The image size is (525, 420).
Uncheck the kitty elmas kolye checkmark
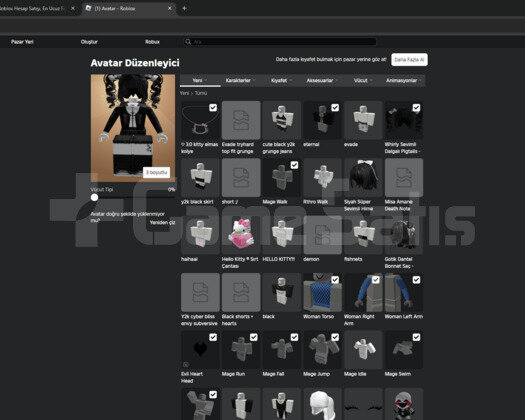pos(213,108)
